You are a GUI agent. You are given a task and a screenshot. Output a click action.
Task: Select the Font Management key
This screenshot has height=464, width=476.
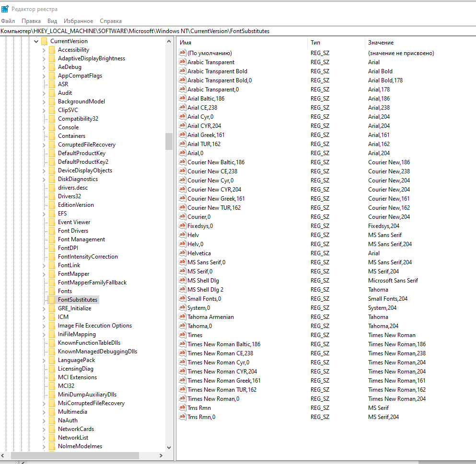pyautogui.click(x=81, y=239)
